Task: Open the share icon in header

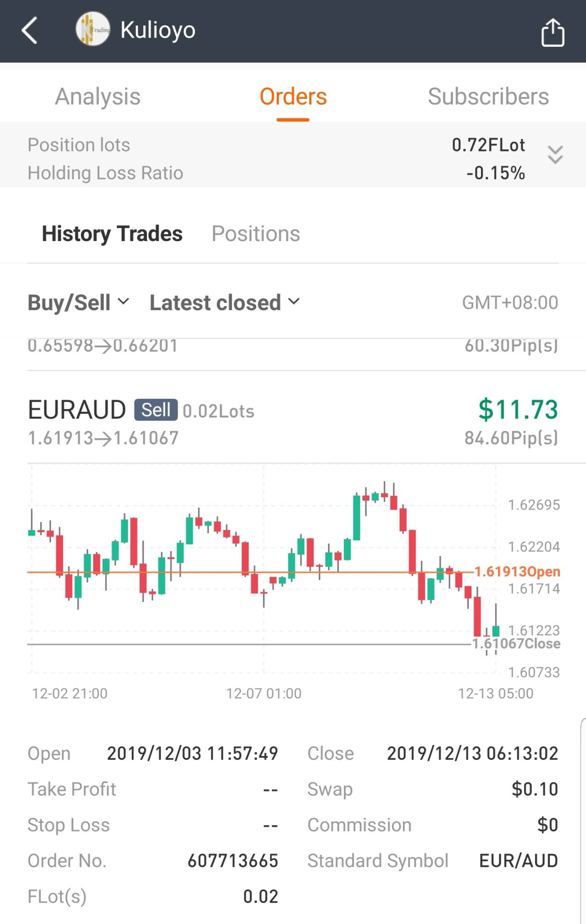Action: click(553, 32)
